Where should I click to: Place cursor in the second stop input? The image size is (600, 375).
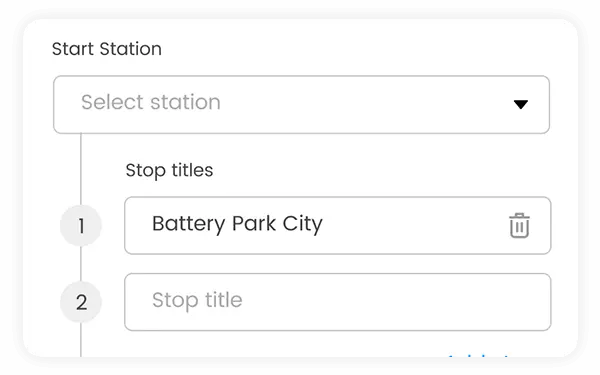click(x=338, y=302)
